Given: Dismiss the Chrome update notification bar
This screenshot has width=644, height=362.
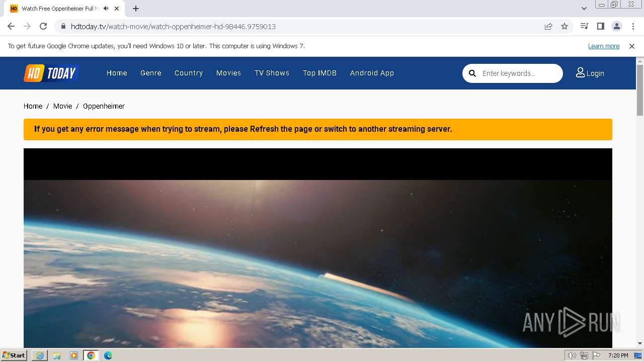Looking at the screenshot, I should click(x=632, y=46).
